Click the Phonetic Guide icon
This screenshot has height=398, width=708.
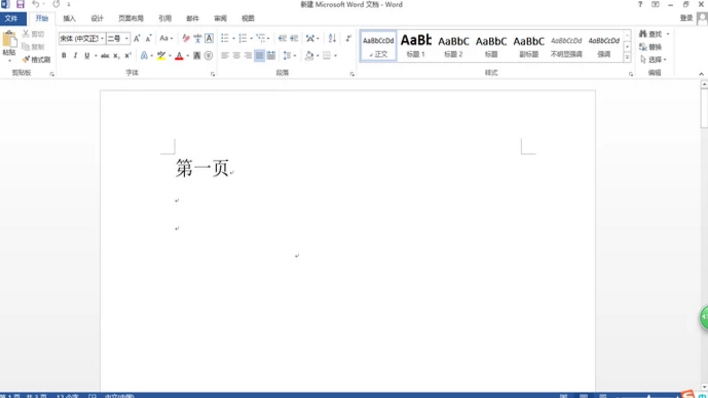pos(197,38)
